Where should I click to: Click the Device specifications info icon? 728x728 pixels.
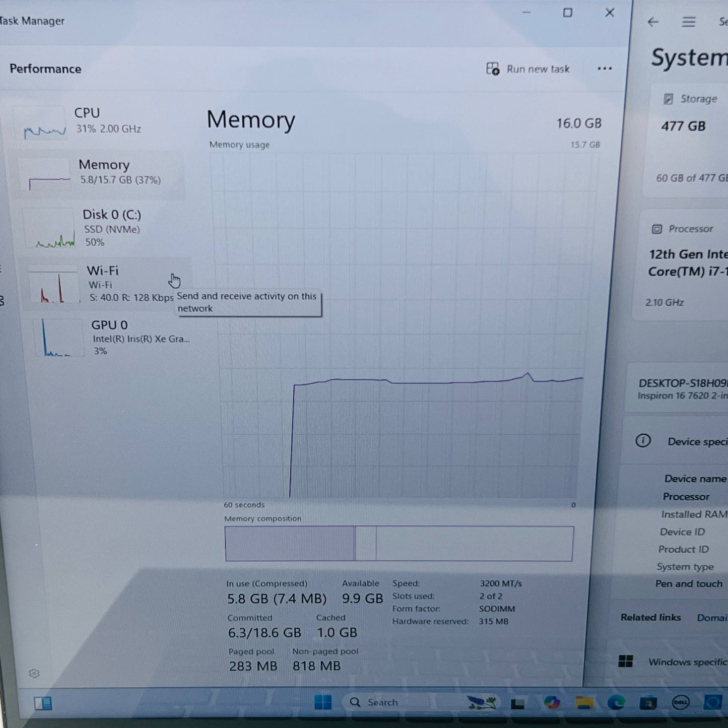[x=643, y=441]
